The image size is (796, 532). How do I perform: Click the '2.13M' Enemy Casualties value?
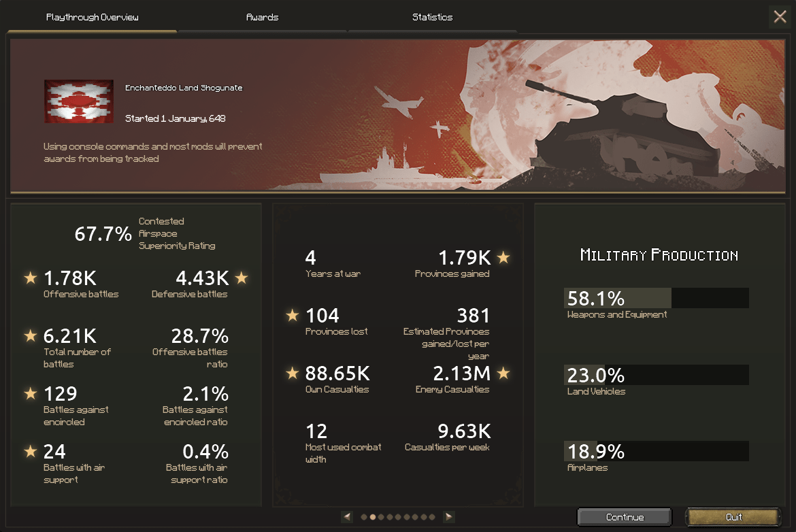pyautogui.click(x=462, y=373)
